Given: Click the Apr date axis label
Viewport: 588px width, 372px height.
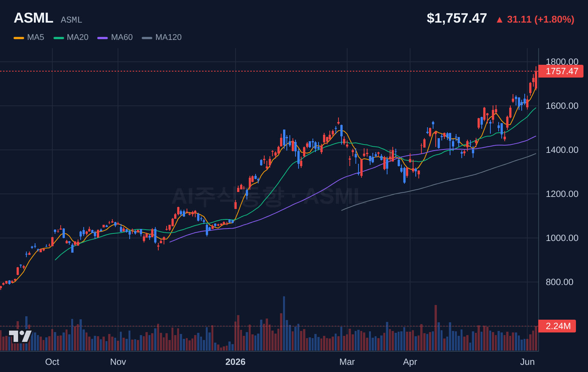Looking at the screenshot, I should click(x=410, y=362).
